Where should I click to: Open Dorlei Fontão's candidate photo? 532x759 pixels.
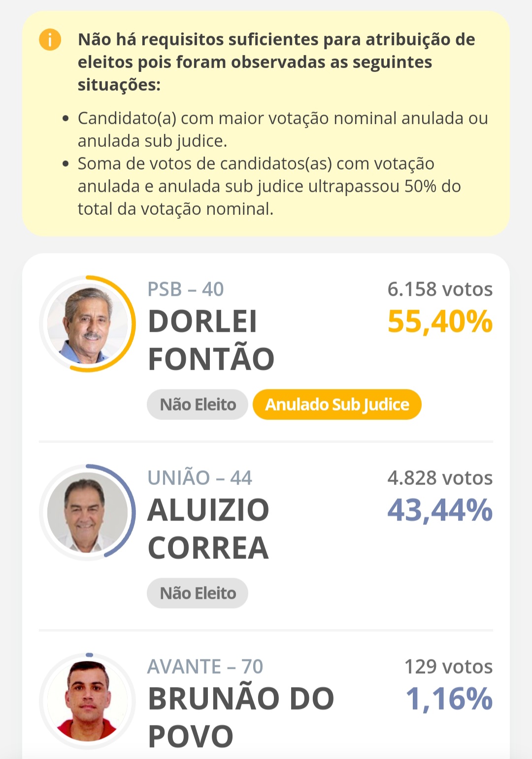coord(87,324)
